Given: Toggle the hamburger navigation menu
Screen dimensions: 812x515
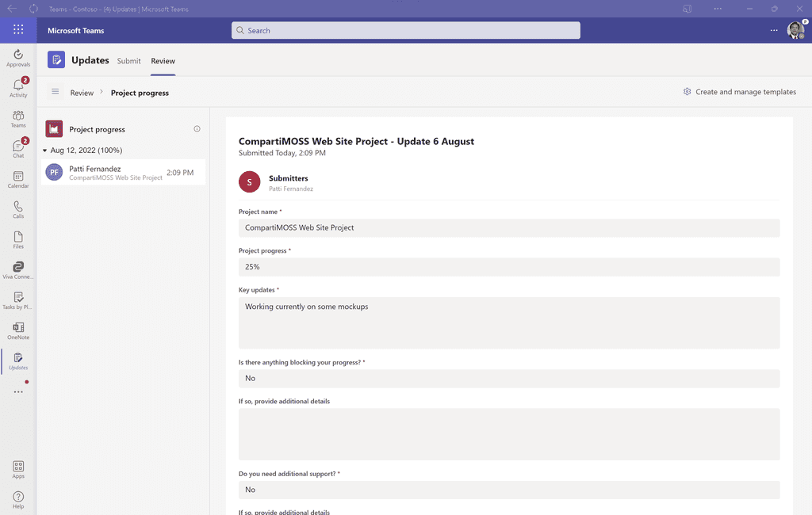Looking at the screenshot, I should [x=56, y=92].
